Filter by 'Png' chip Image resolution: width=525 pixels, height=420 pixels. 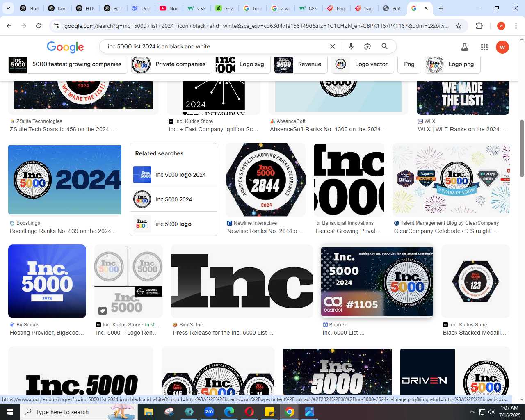[409, 64]
